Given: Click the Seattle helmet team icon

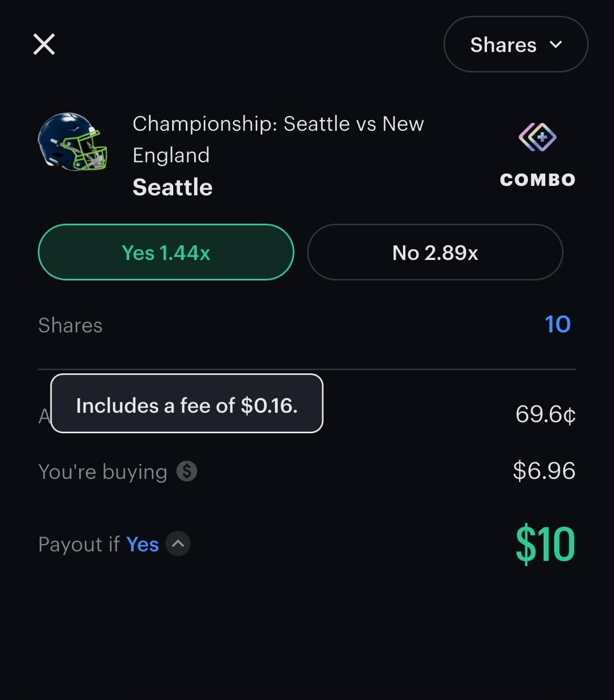Looking at the screenshot, I should point(72,141).
